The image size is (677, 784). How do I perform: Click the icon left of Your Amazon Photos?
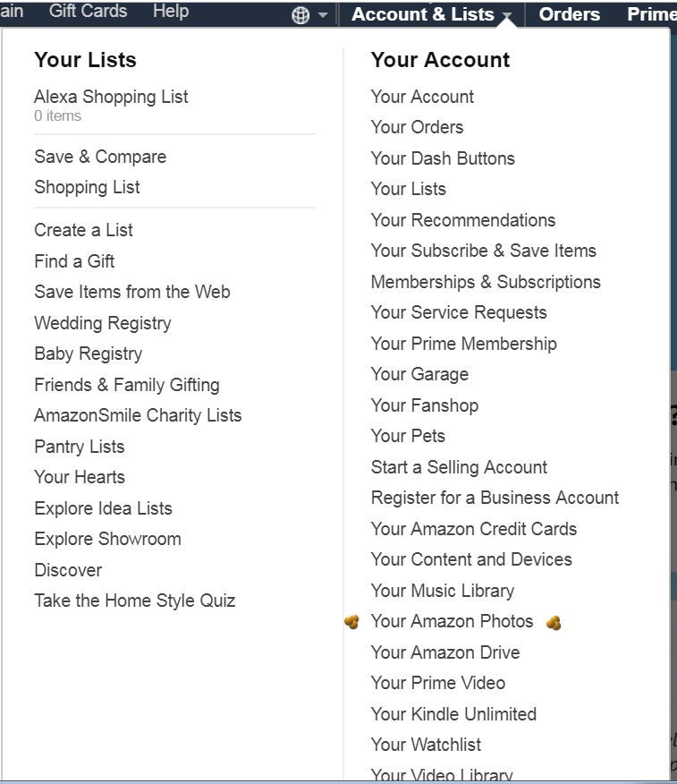(351, 622)
